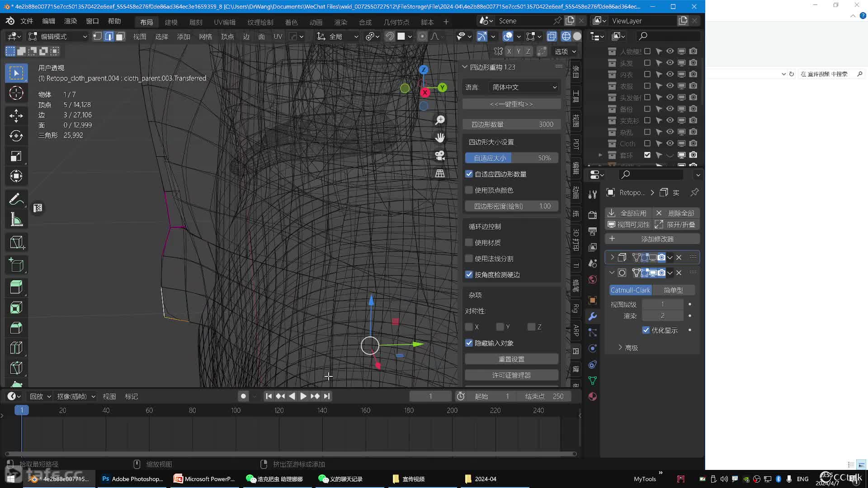The image size is (868, 488).
Task: Click 重置设置 button
Action: point(512,359)
